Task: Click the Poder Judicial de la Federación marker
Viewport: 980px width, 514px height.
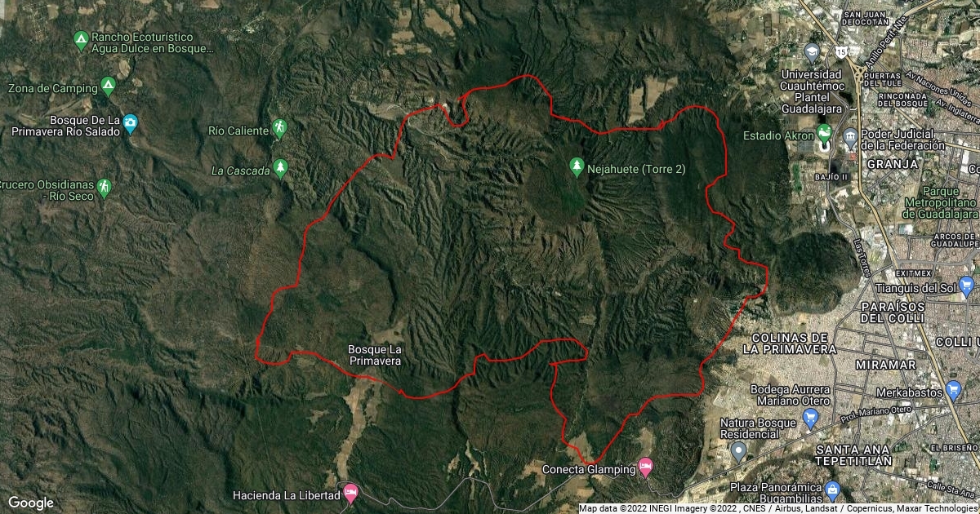Action: [850, 135]
